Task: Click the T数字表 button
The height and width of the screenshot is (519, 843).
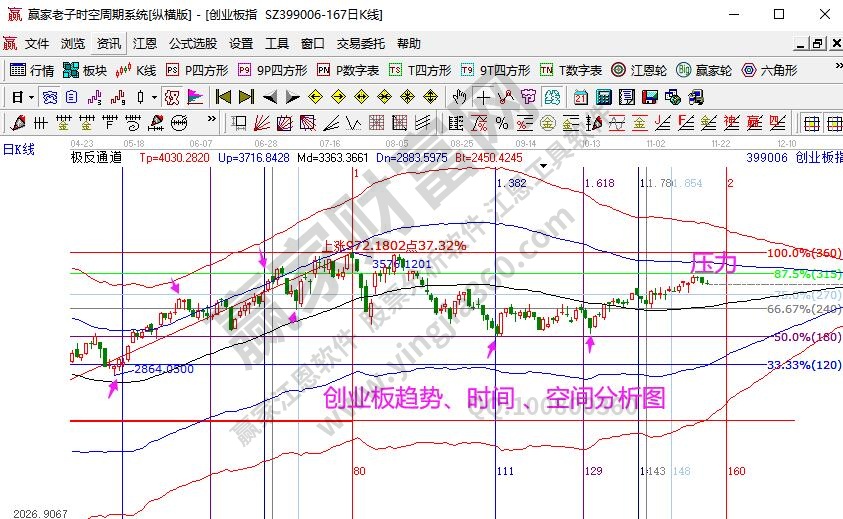Action: tap(571, 70)
